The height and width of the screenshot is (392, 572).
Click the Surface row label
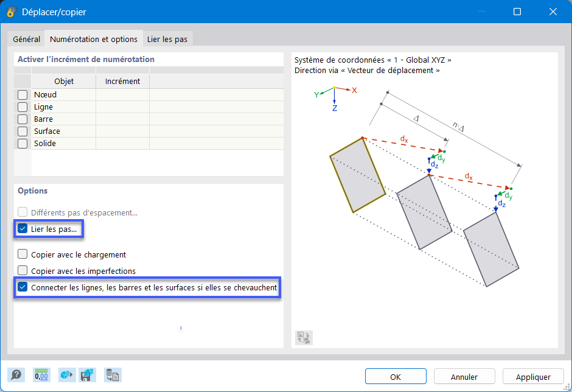(x=47, y=131)
